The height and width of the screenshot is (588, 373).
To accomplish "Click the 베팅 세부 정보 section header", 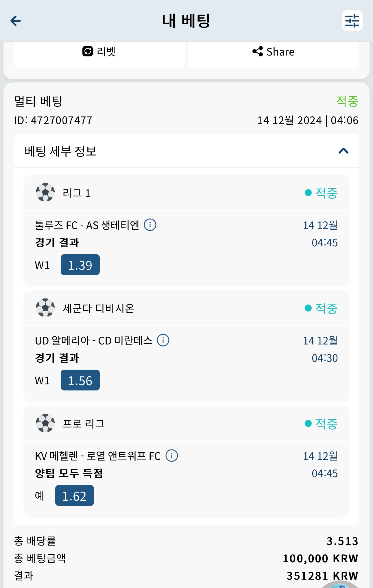I will (61, 151).
